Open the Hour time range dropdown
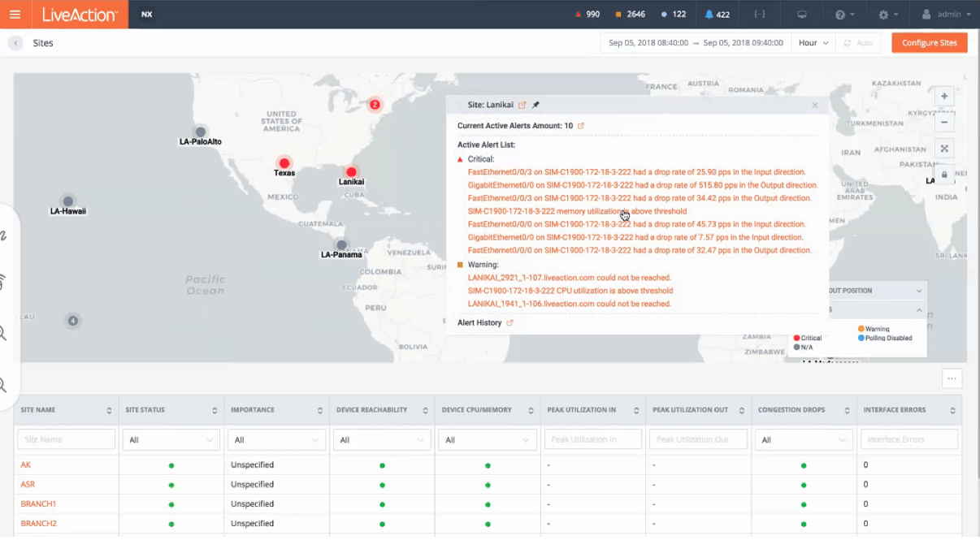Image resolution: width=980 pixels, height=540 pixels. pyautogui.click(x=813, y=43)
